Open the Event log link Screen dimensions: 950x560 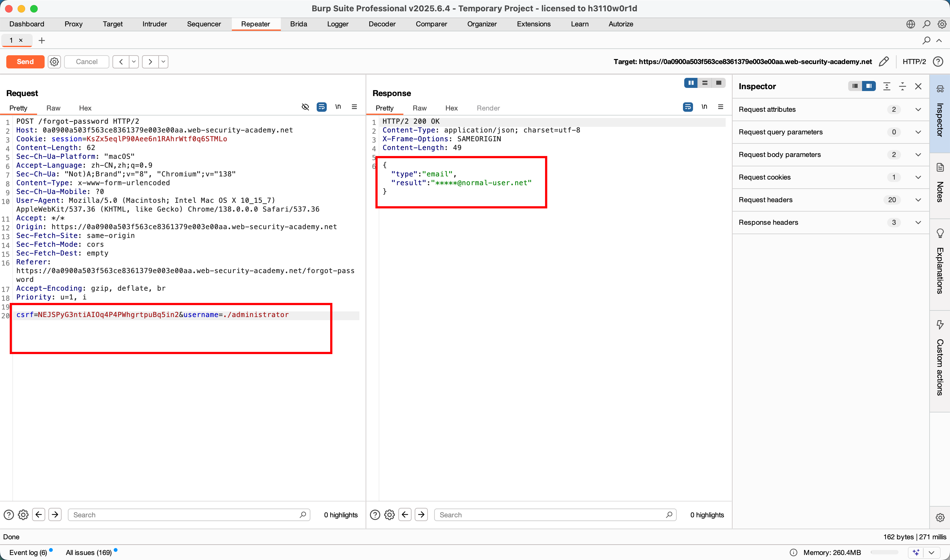(x=28, y=552)
